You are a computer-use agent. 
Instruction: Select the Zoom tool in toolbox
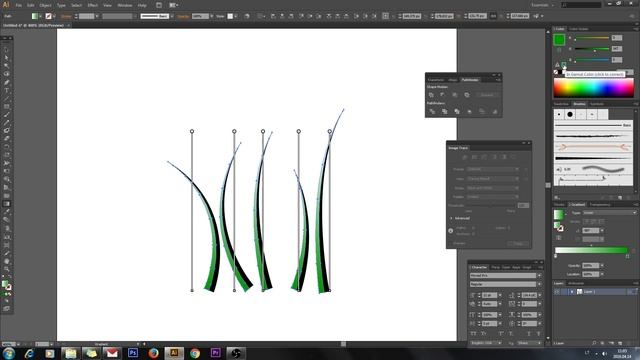tap(7, 269)
